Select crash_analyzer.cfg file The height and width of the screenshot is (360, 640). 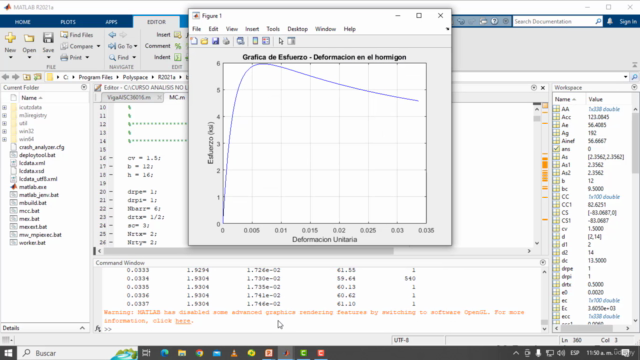pos(41,147)
